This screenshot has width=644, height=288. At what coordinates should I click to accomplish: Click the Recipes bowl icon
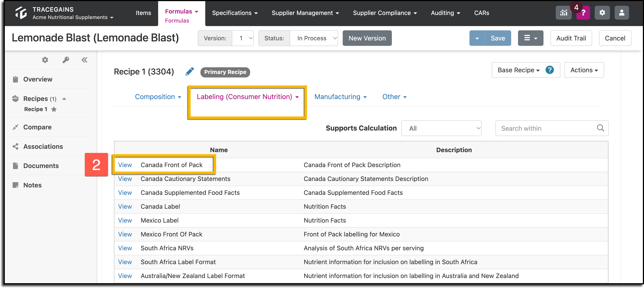[16, 98]
